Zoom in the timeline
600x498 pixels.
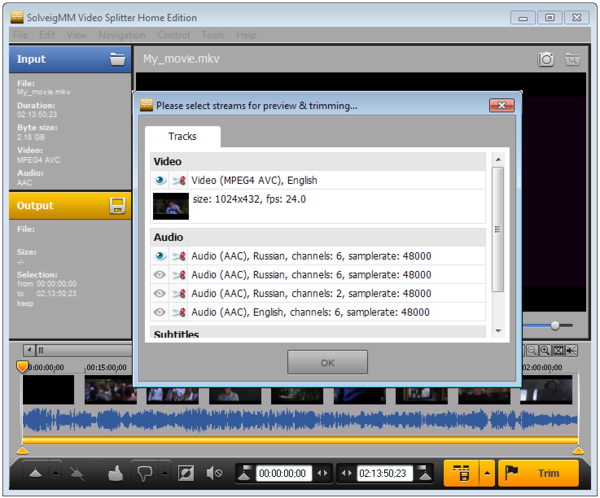tap(545, 351)
